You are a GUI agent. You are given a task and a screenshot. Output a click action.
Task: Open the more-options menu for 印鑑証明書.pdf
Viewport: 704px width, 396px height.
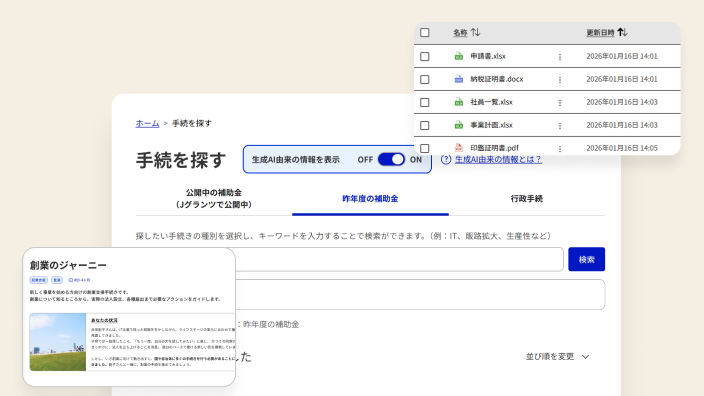tap(559, 148)
